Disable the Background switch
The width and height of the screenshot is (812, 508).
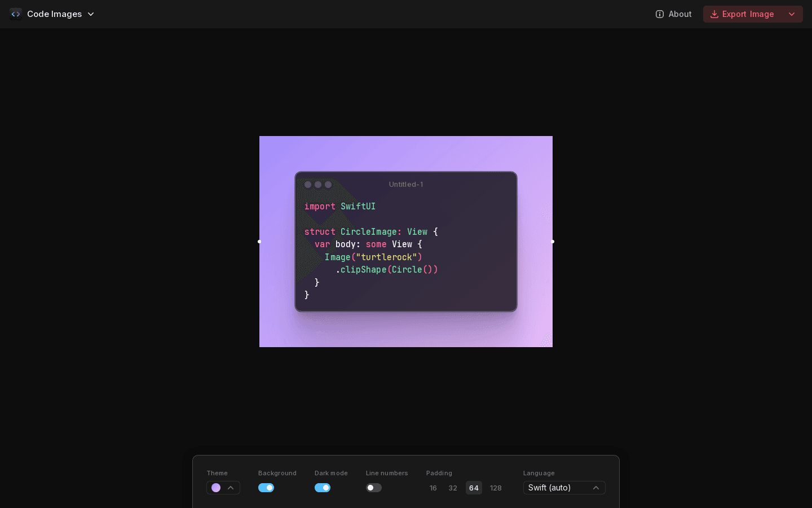266,488
